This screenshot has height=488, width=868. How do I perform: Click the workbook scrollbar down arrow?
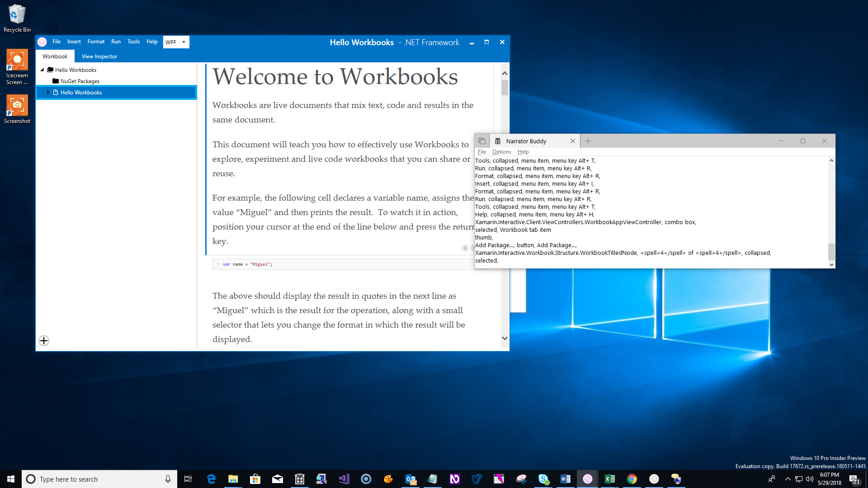(505, 338)
